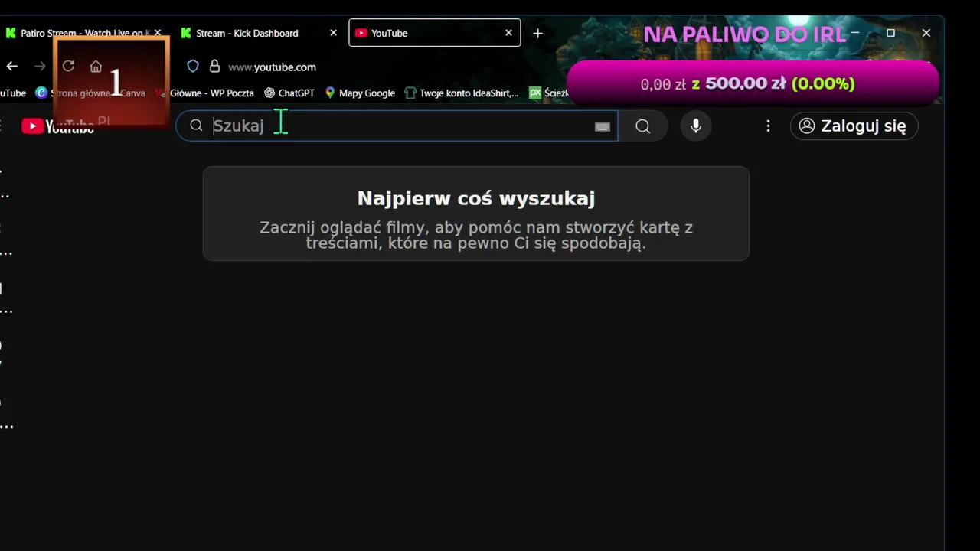Maximize the browser window

(x=890, y=33)
